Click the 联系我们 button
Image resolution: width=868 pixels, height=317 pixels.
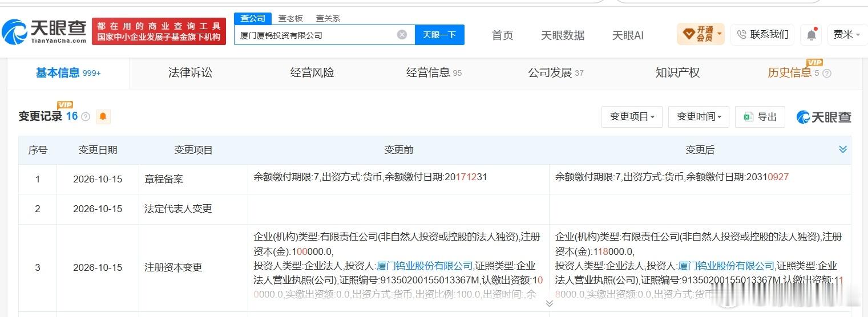pyautogui.click(x=762, y=35)
